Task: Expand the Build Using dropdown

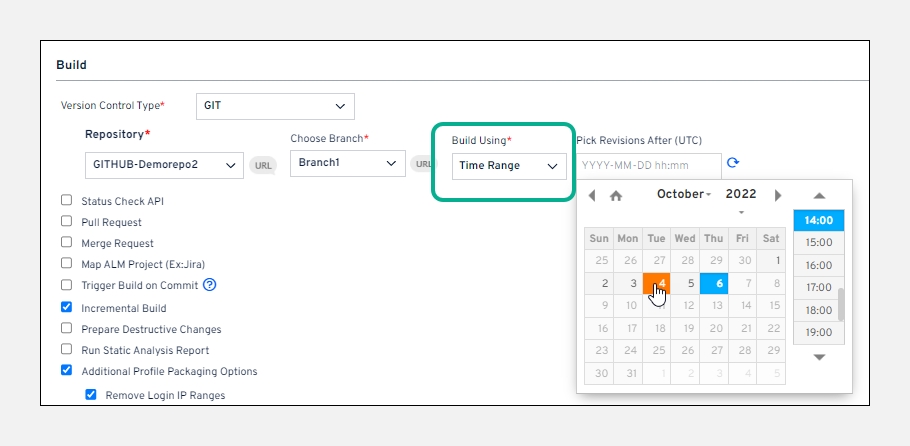Action: pos(509,166)
